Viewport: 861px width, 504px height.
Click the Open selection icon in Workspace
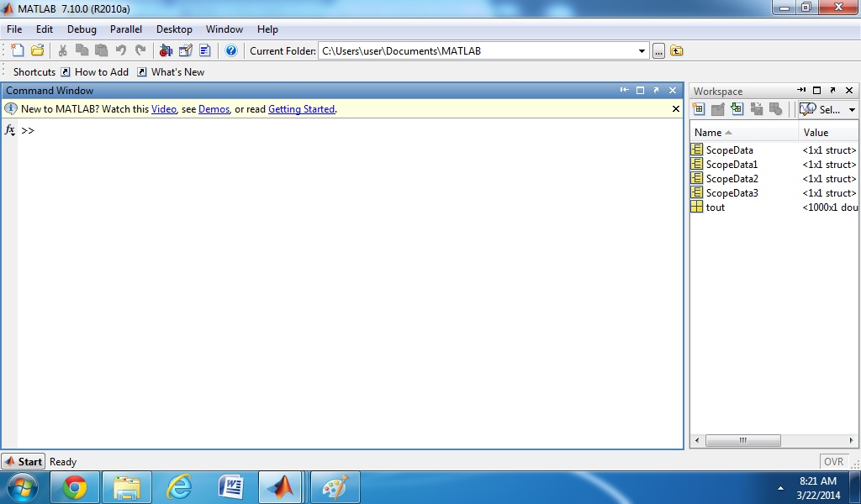click(718, 109)
